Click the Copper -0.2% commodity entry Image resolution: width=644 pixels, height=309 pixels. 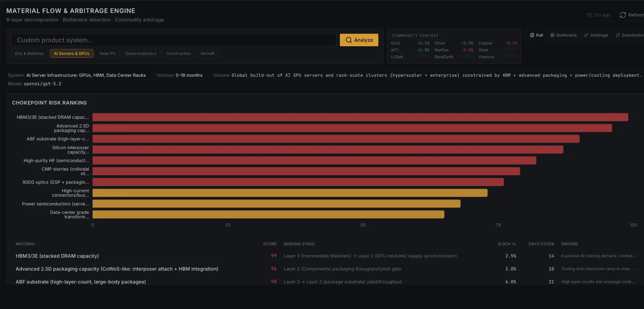click(x=498, y=43)
